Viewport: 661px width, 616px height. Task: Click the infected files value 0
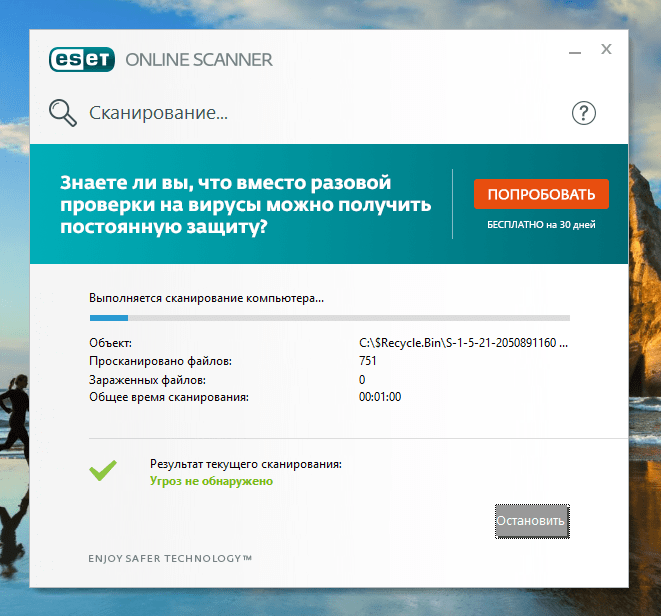[x=362, y=380]
